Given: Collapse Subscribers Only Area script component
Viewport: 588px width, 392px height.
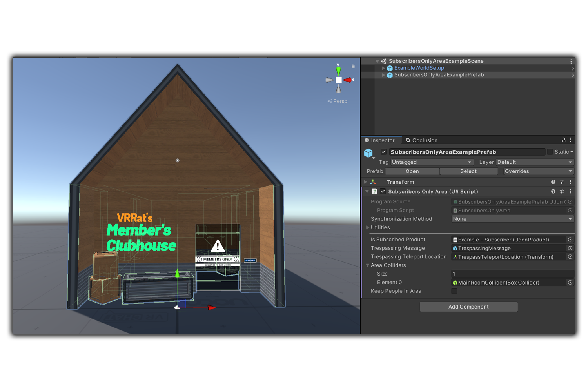Looking at the screenshot, I should pyautogui.click(x=367, y=192).
